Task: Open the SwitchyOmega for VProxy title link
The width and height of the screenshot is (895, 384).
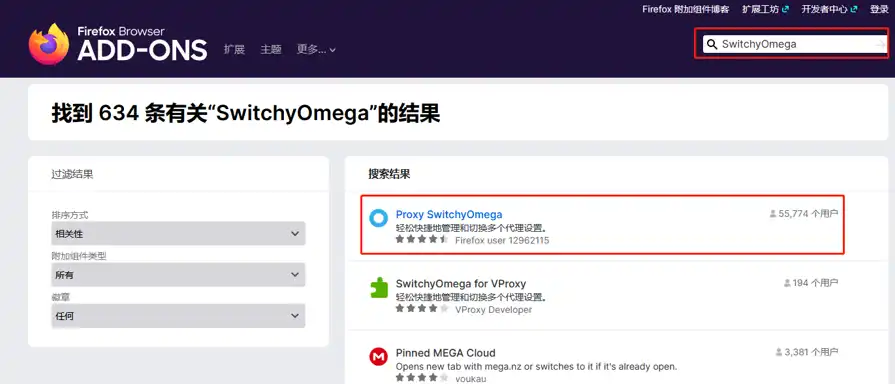Action: pos(461,284)
